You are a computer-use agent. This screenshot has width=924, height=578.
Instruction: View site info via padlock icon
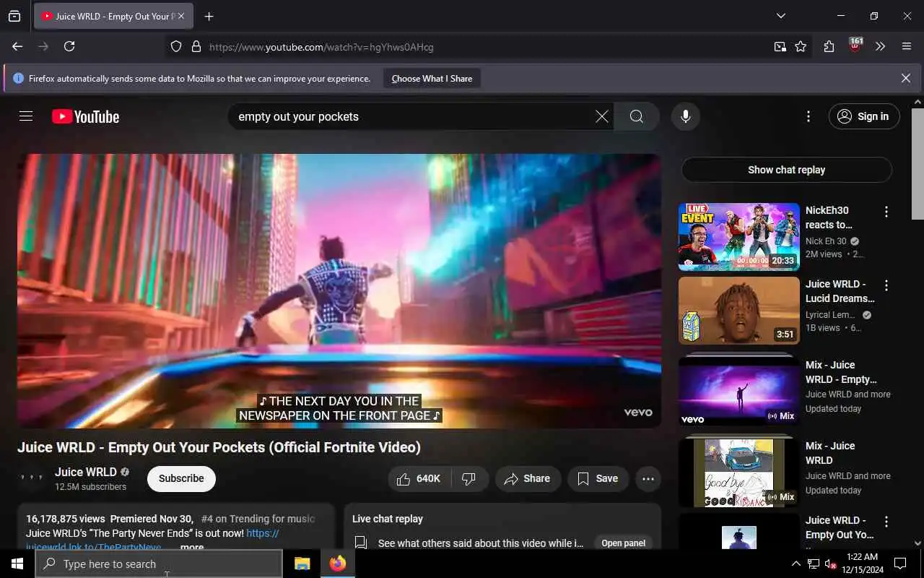pos(196,46)
